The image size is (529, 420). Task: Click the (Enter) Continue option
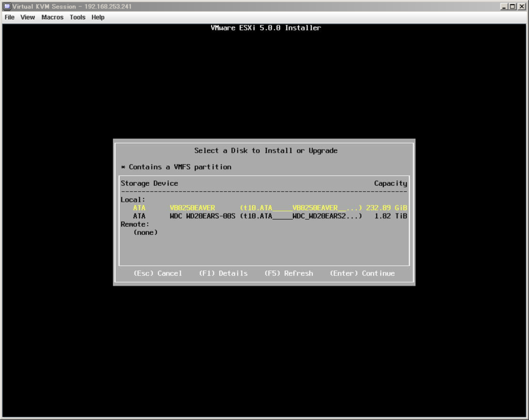click(362, 273)
